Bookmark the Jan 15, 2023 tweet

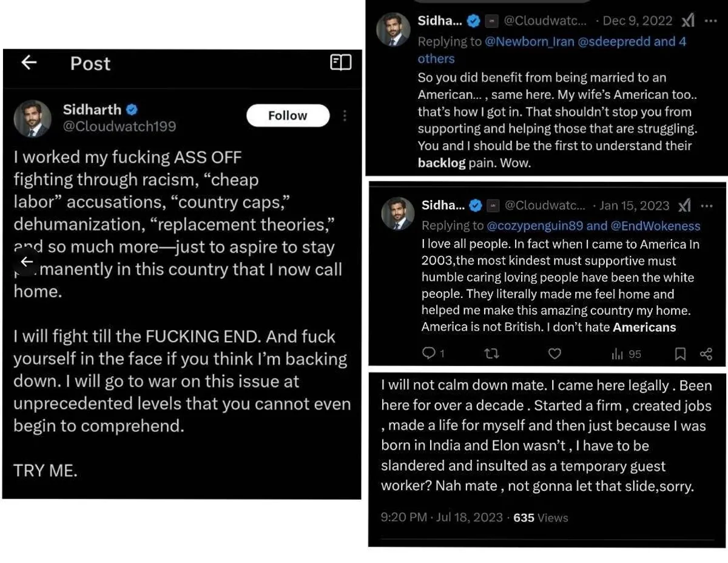681,354
